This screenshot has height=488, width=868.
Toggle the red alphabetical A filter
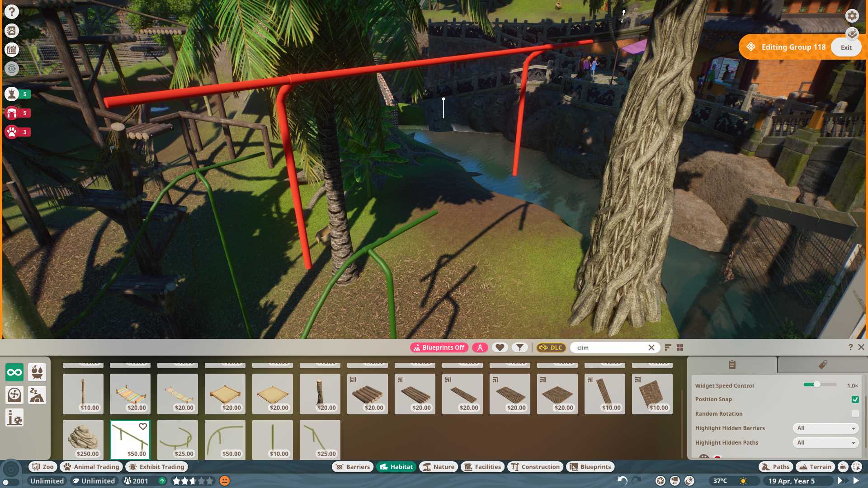(x=480, y=347)
